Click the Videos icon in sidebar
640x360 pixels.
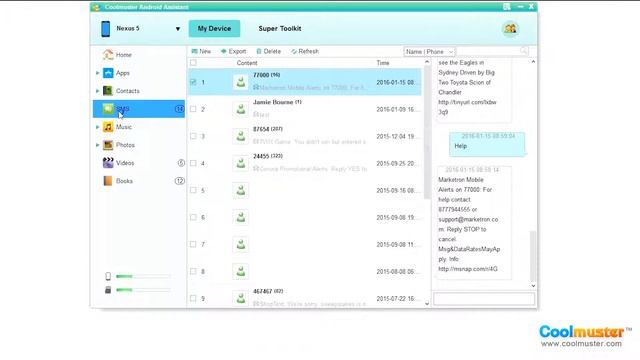pos(108,163)
